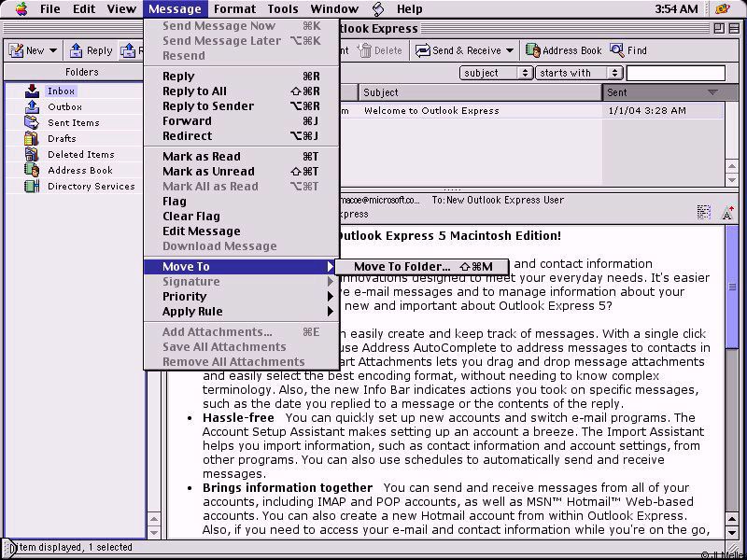Click the Reply toolbar icon
This screenshot has width=747, height=560.
pyautogui.click(x=76, y=50)
